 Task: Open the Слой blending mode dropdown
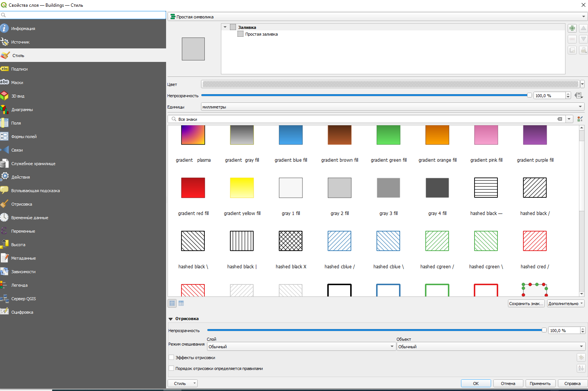pyautogui.click(x=301, y=347)
